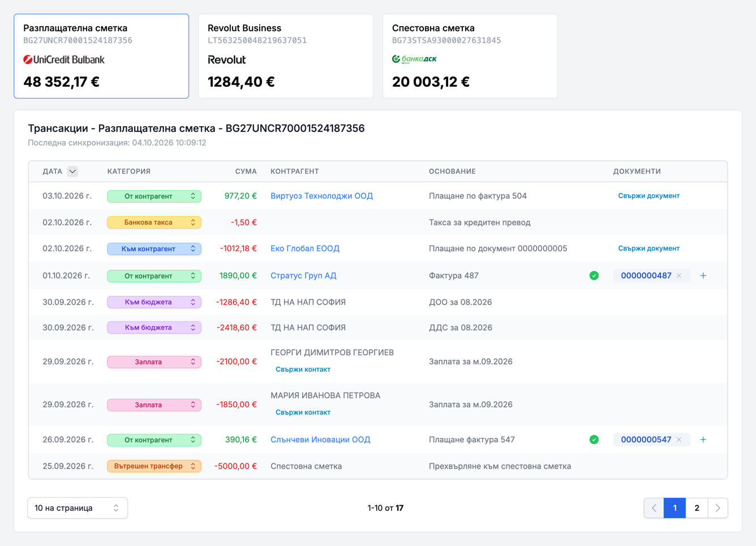The height and width of the screenshot is (546, 756).
Task: Open Еко Глобал ЕООД counterparty
Action: pos(305,248)
